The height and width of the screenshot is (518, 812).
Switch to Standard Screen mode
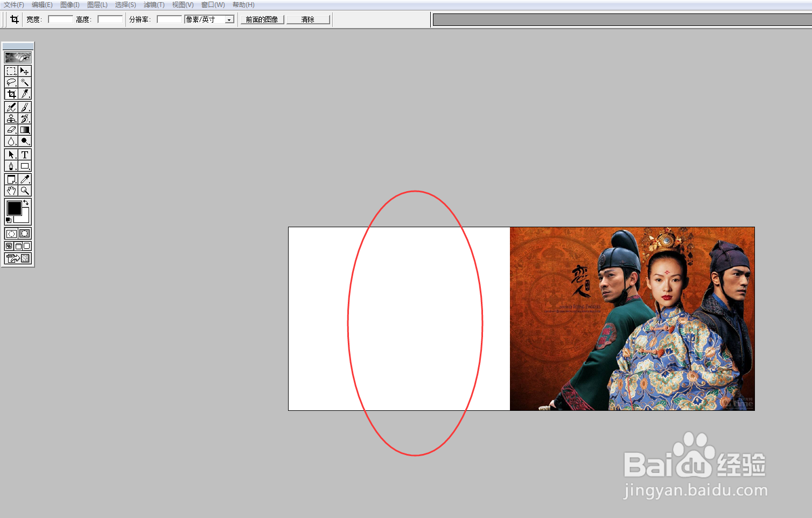coord(9,246)
